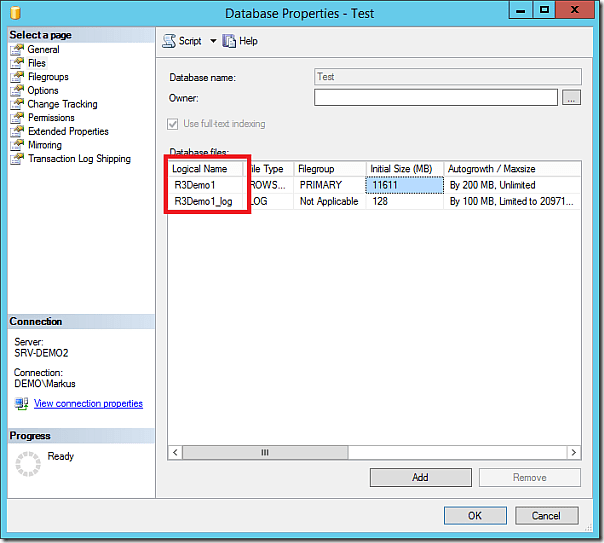Click the Filegroup column header
The height and width of the screenshot is (543, 604).
[330, 169]
